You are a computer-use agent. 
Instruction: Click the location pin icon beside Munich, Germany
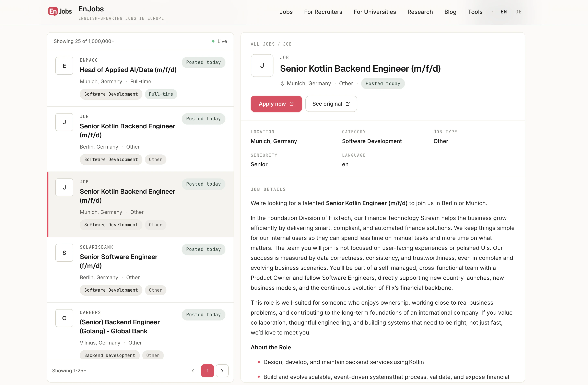click(282, 84)
